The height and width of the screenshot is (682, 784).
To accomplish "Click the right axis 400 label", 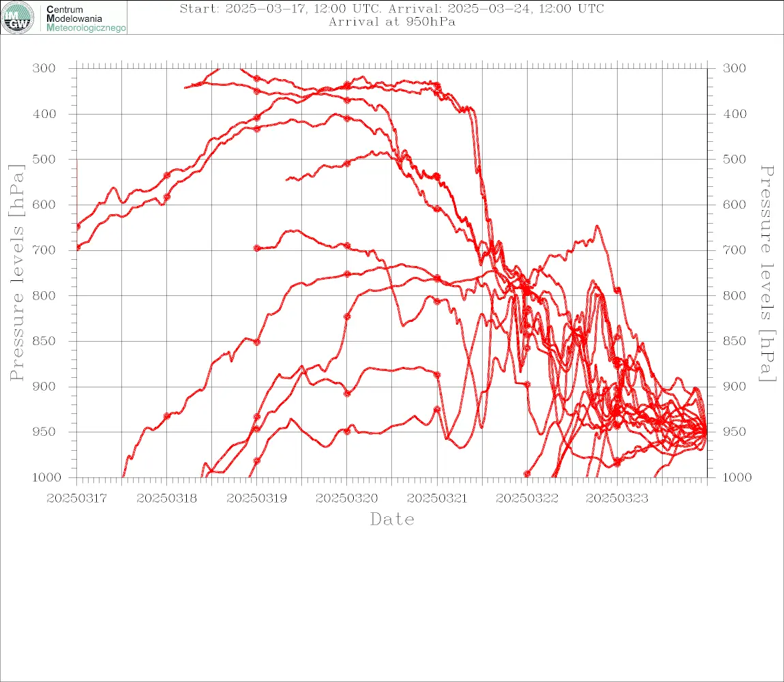I will tap(734, 114).
